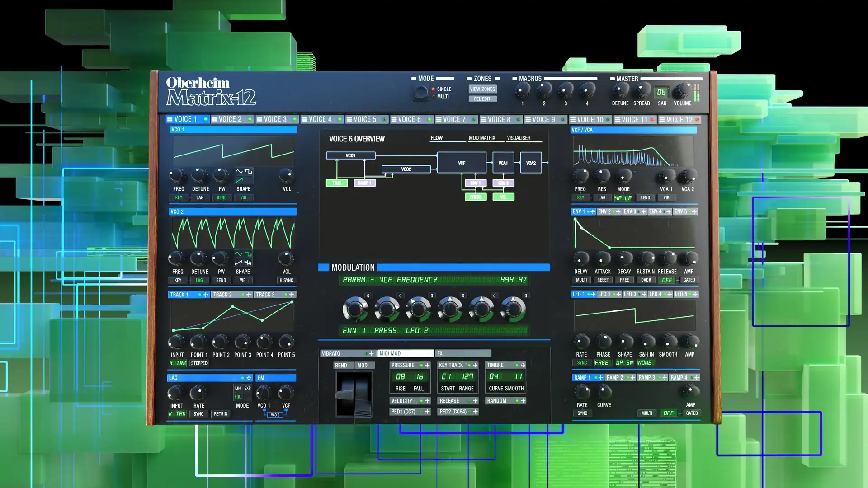The height and width of the screenshot is (488, 868).
Task: Open the VCF mode 4P LP selector
Action: click(623, 198)
